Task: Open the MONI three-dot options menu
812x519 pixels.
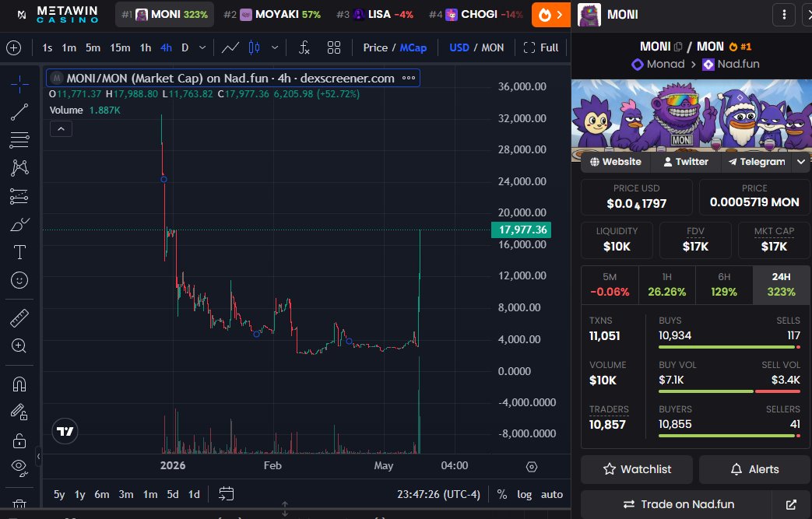Action: 784,15
